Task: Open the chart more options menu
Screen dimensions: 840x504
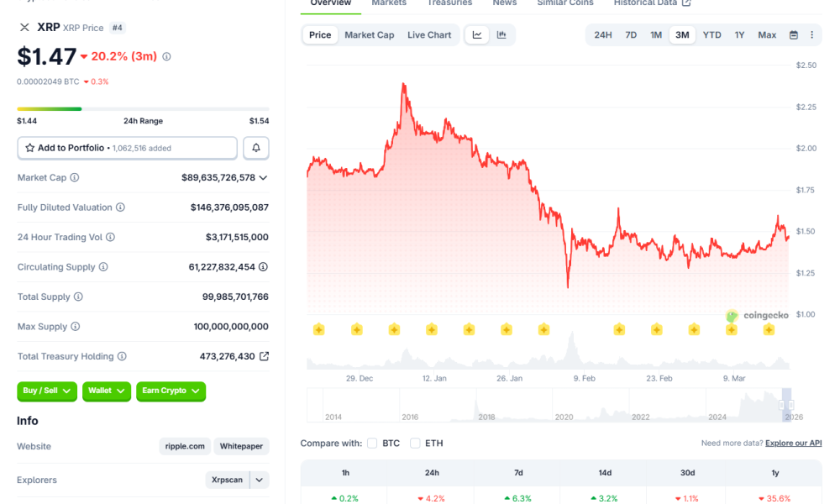Action: pos(811,35)
